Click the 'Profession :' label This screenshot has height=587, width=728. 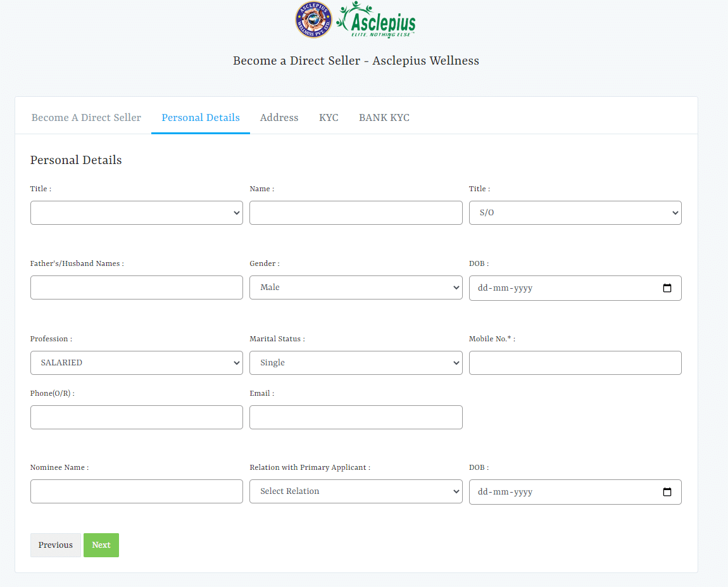pos(51,339)
